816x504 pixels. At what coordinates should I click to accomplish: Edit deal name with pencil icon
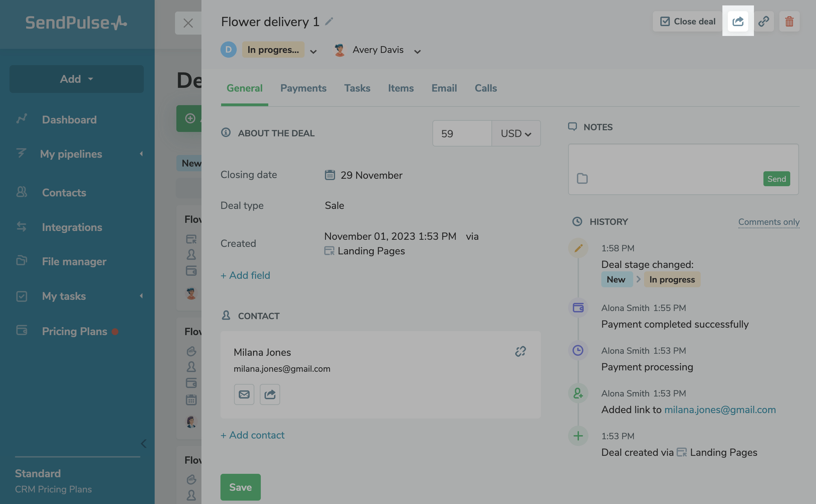329,21
